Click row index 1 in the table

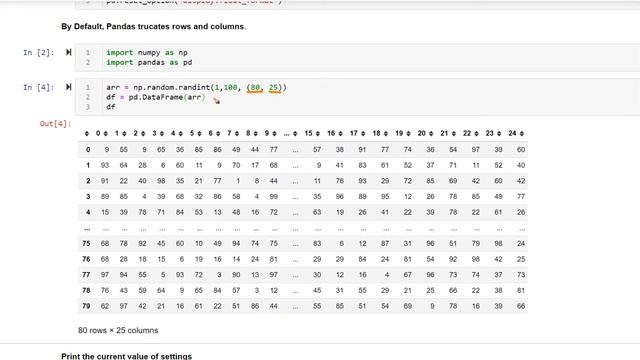[88, 165]
